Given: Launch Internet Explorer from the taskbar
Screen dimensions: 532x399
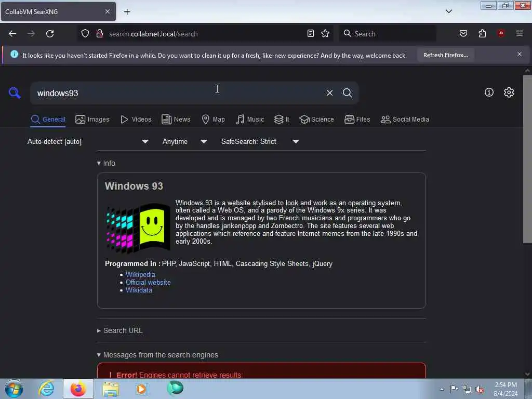Looking at the screenshot, I should coord(46,389).
